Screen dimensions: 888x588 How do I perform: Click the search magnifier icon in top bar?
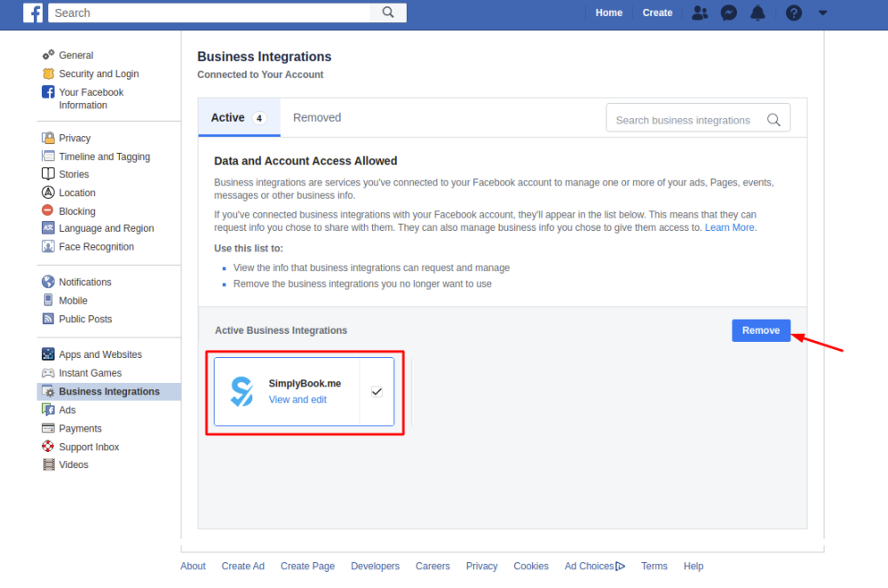pyautogui.click(x=388, y=12)
